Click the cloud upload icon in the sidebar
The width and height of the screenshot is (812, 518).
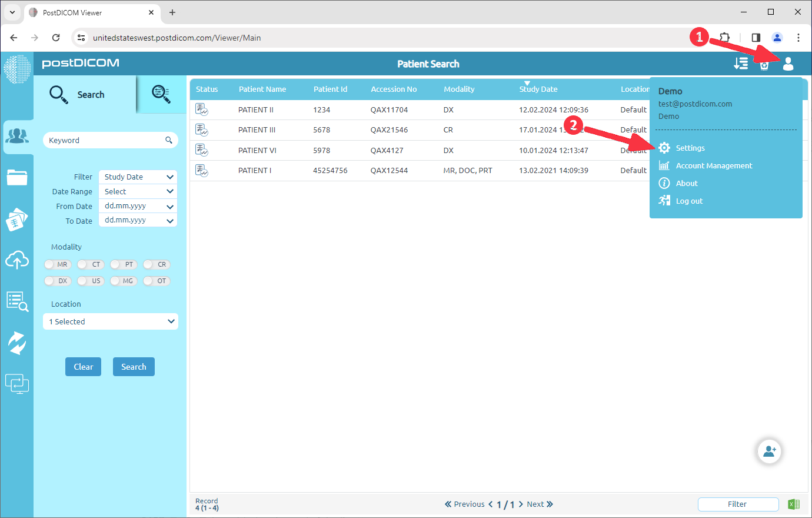(x=18, y=260)
